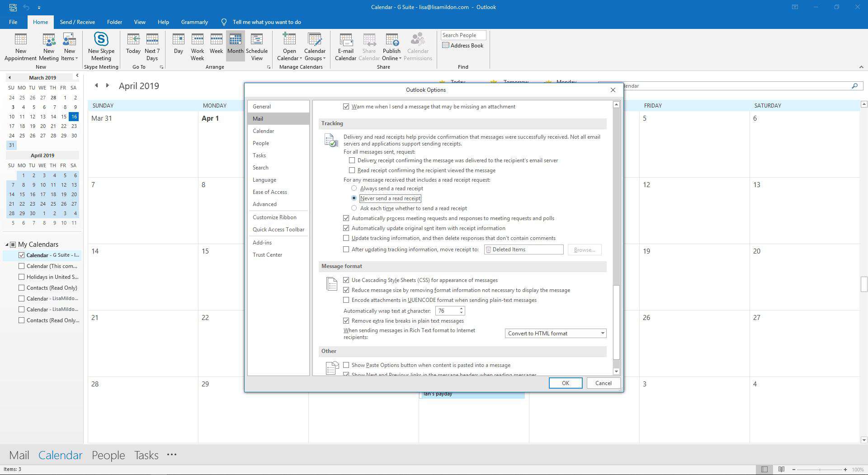868x475 pixels.
Task: Click zoom in plus on status bar
Action: (x=845, y=470)
